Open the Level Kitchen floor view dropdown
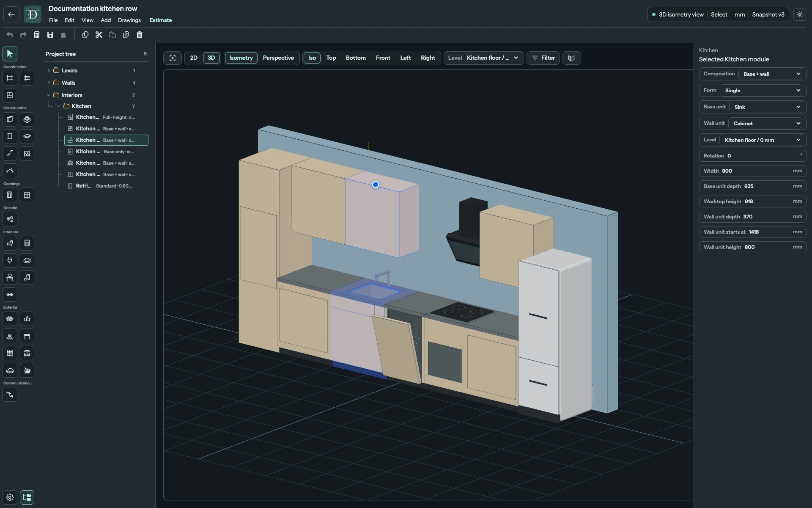 point(484,58)
